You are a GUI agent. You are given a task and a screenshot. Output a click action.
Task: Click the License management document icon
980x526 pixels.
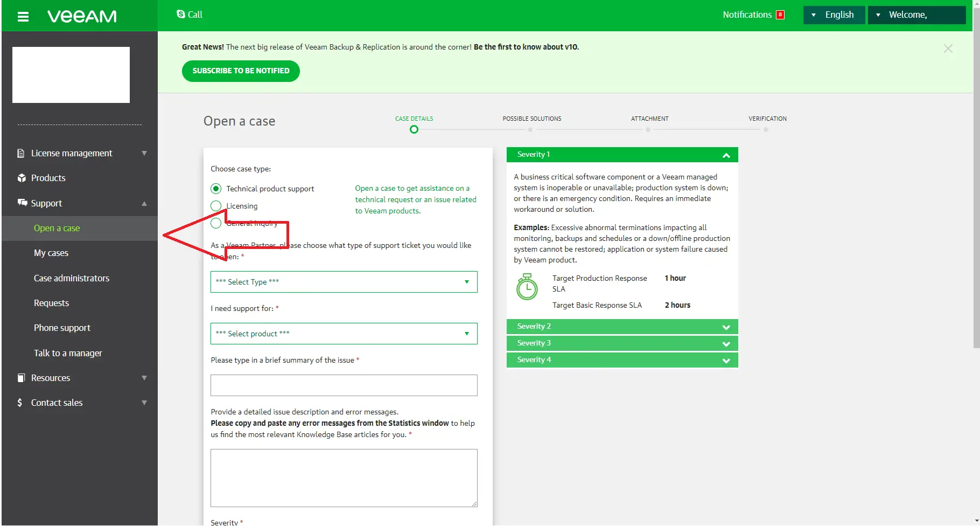tap(21, 154)
